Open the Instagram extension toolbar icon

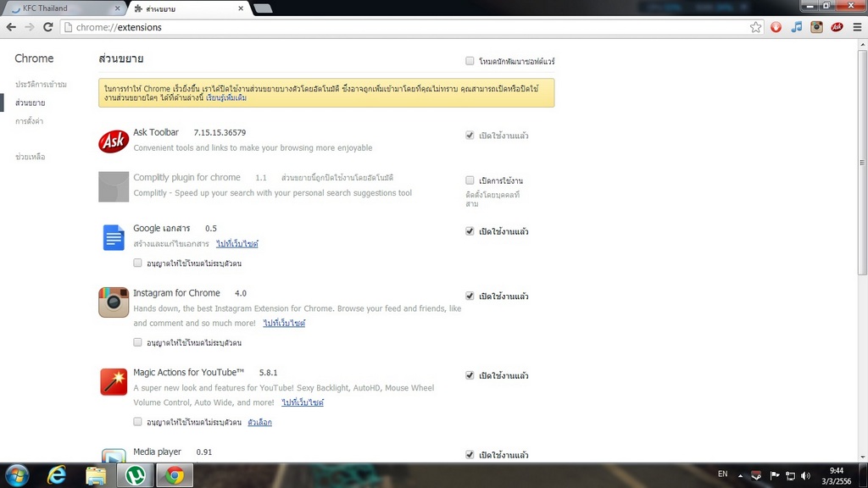click(x=816, y=27)
